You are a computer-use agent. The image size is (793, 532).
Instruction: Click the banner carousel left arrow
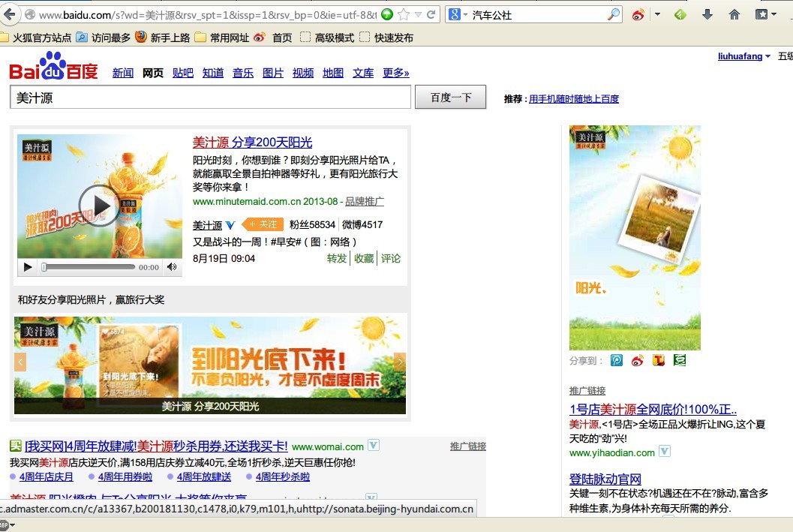20,362
